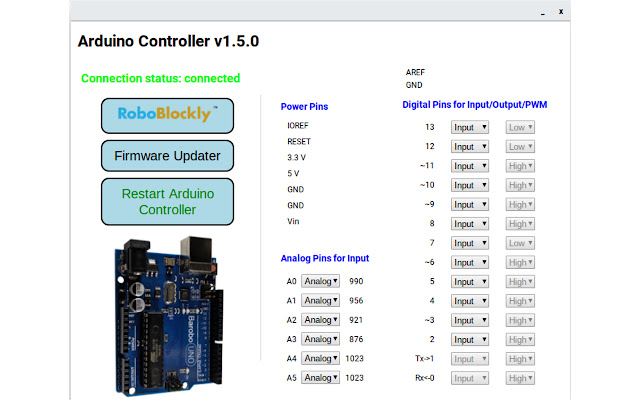The width and height of the screenshot is (640, 400).
Task: Open pin 4 High value dropdown
Action: point(520,301)
